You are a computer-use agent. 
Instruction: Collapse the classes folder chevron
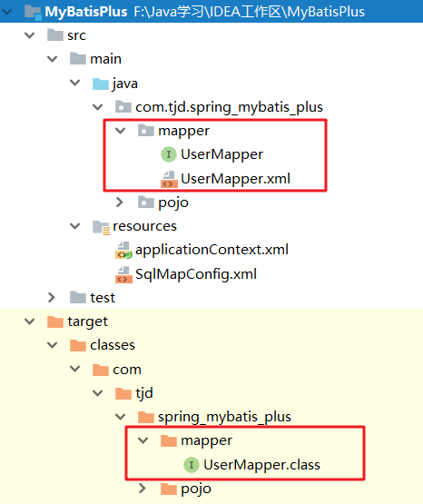coord(52,345)
